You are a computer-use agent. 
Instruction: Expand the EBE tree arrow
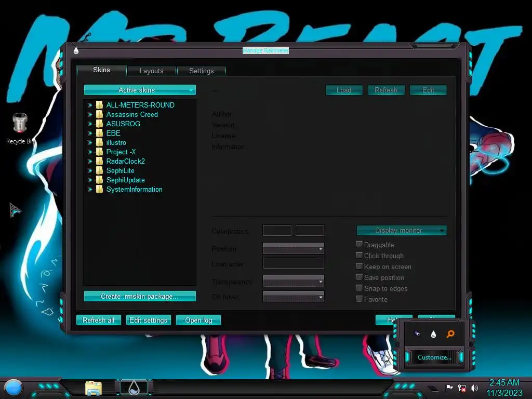click(x=89, y=133)
